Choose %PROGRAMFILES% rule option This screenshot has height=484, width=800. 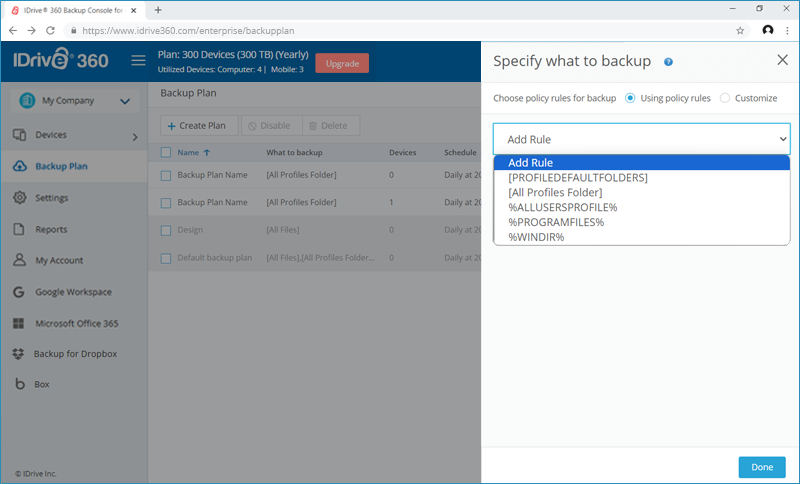point(555,222)
